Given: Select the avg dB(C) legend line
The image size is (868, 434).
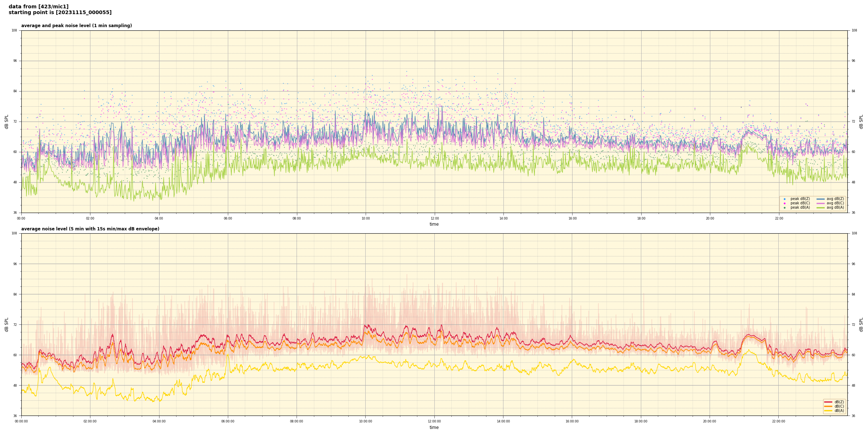Looking at the screenshot, I should [821, 203].
